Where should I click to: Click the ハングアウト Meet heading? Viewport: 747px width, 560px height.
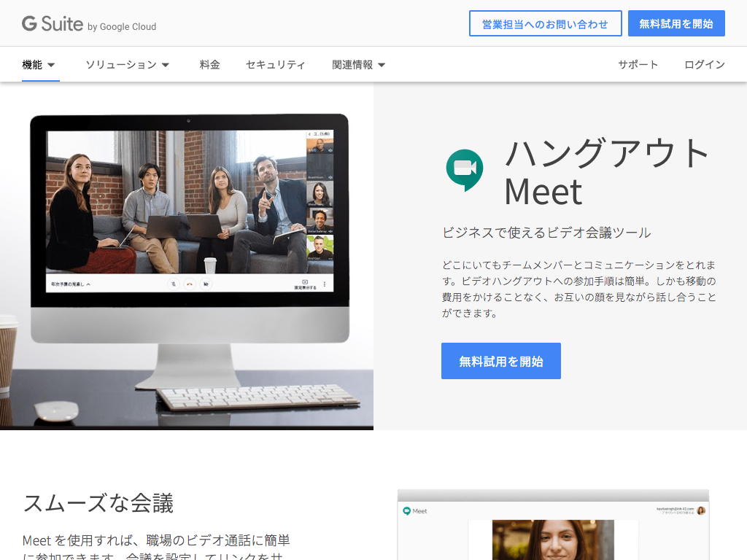tap(606, 172)
